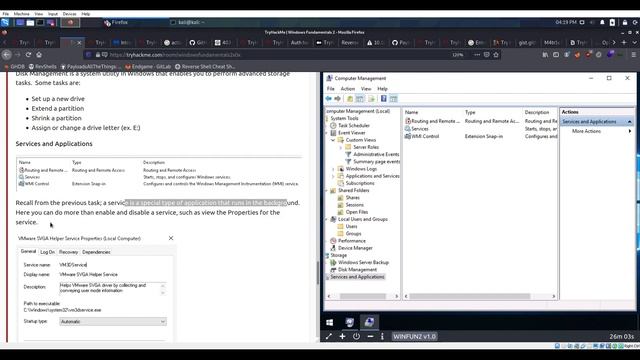The image size is (640, 360).
Task: Select the Device Manager tree node
Action: pyautogui.click(x=355, y=248)
